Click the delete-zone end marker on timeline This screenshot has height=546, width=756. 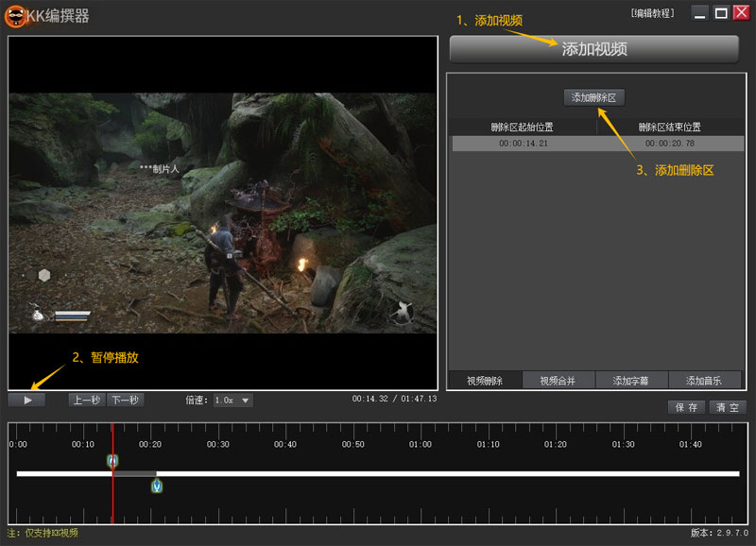(x=156, y=486)
